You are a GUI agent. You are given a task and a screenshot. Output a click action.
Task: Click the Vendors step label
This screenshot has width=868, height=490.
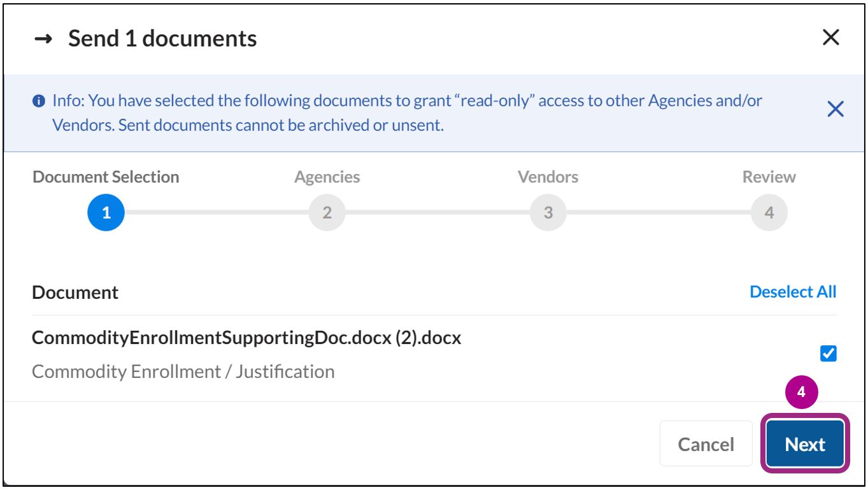[x=548, y=177]
